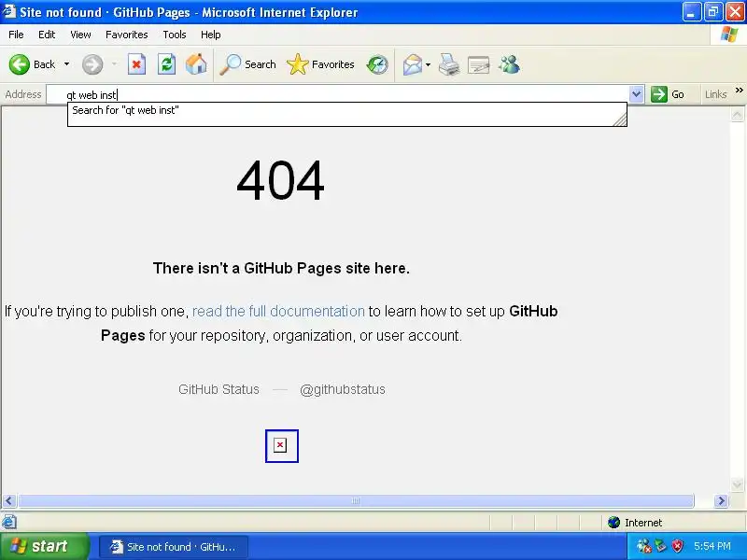The image size is (747, 560).
Task: Click the horizontal scrollbar right arrow
Action: tap(721, 501)
